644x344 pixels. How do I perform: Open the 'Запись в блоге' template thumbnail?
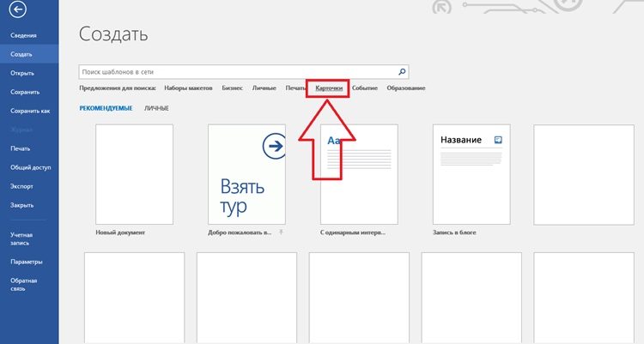pos(471,173)
